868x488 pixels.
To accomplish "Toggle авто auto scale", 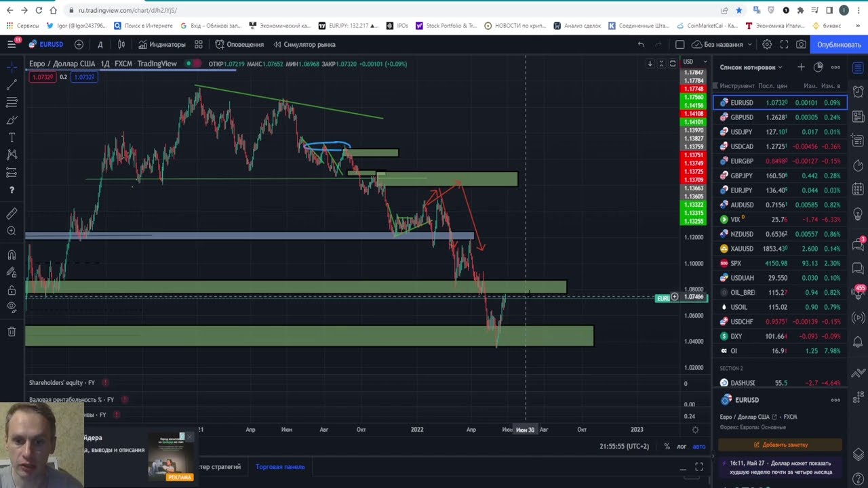I will pos(699,446).
